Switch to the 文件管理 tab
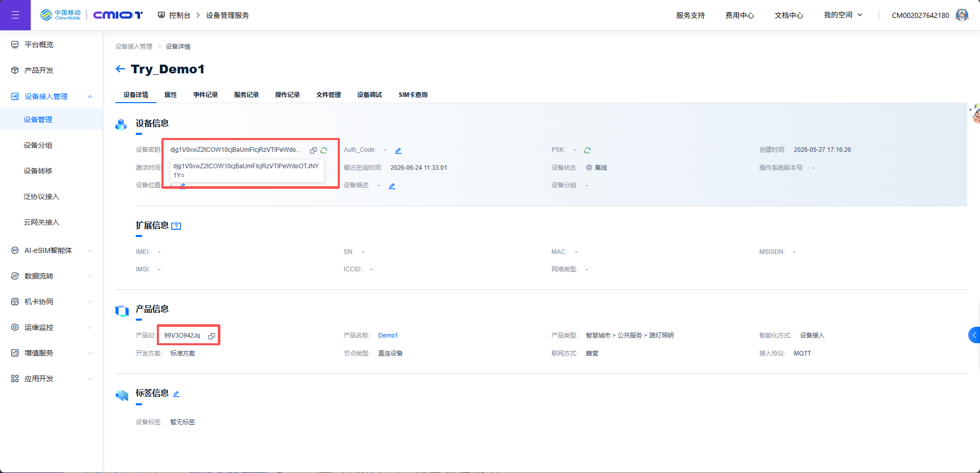 329,95
